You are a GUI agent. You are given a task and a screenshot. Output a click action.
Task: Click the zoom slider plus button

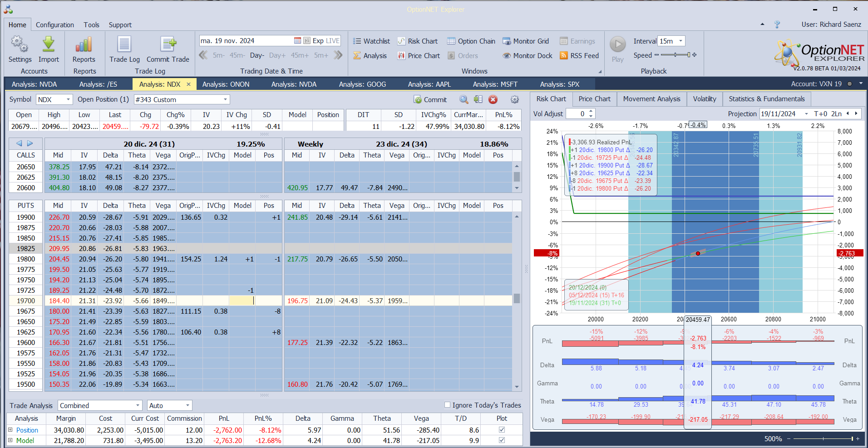click(858, 438)
